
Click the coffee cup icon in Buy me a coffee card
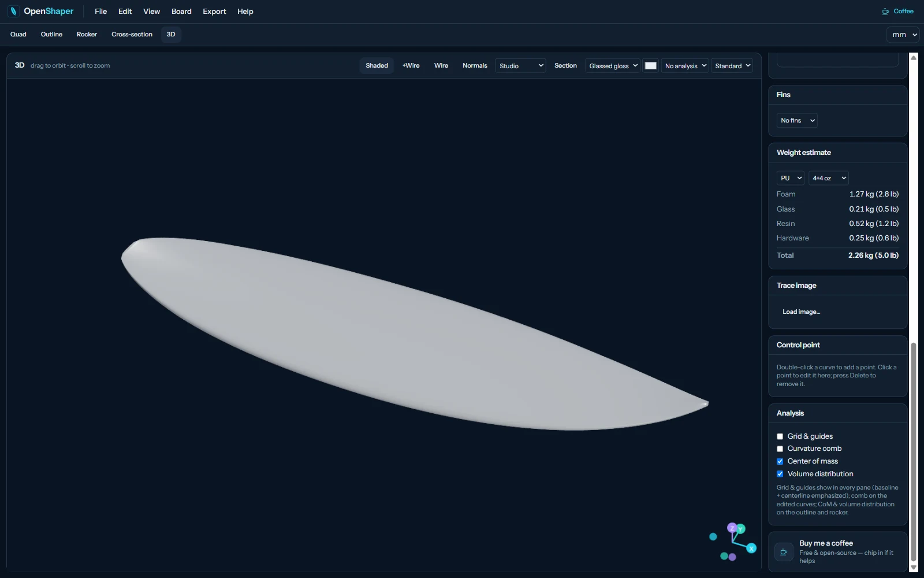[784, 552]
